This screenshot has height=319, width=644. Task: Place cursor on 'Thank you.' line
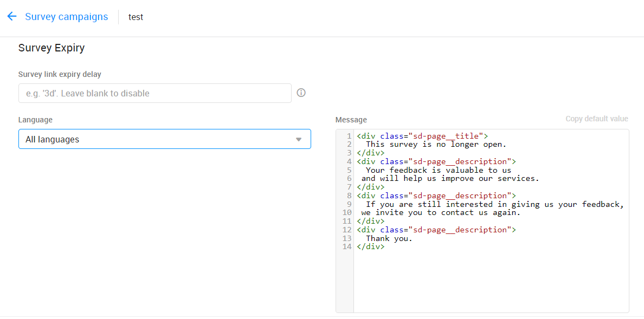coord(389,238)
